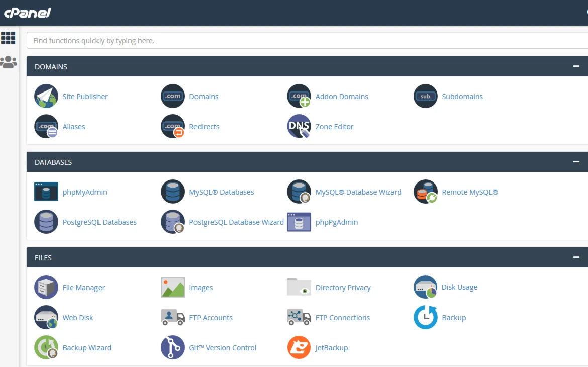Open Git Version Control
The height and width of the screenshot is (367, 588).
tap(223, 347)
